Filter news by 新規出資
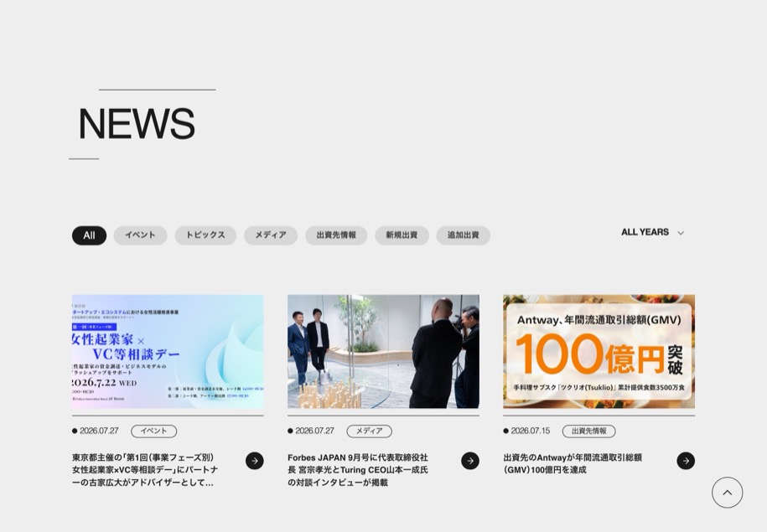Screen dimensions: 767x532 [402, 235]
